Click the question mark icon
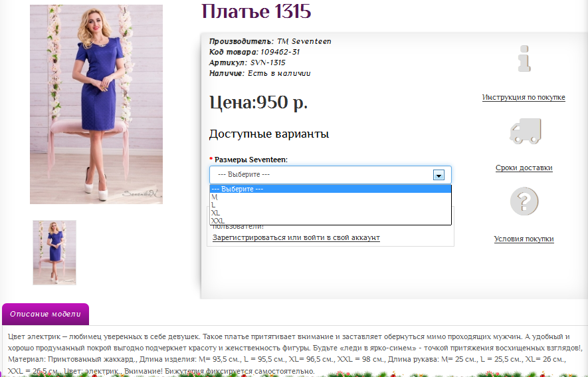 [524, 201]
